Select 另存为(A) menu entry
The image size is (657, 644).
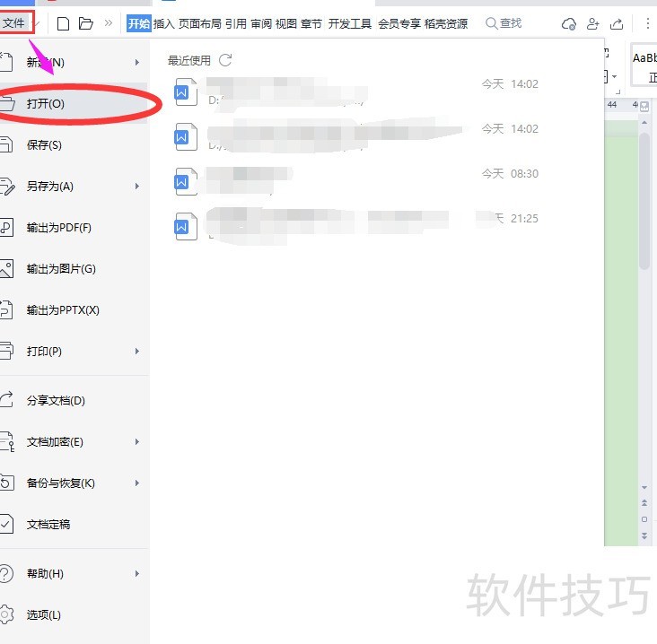(74, 186)
